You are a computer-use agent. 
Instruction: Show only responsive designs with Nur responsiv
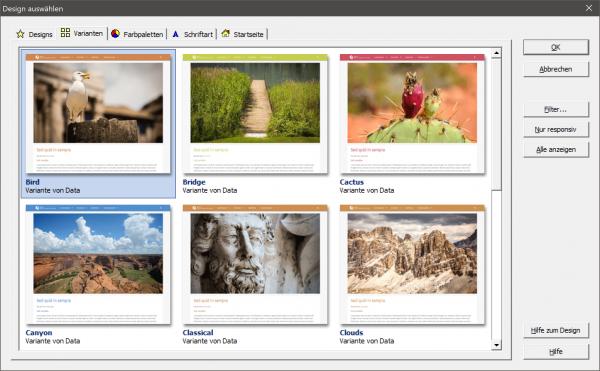click(x=556, y=129)
